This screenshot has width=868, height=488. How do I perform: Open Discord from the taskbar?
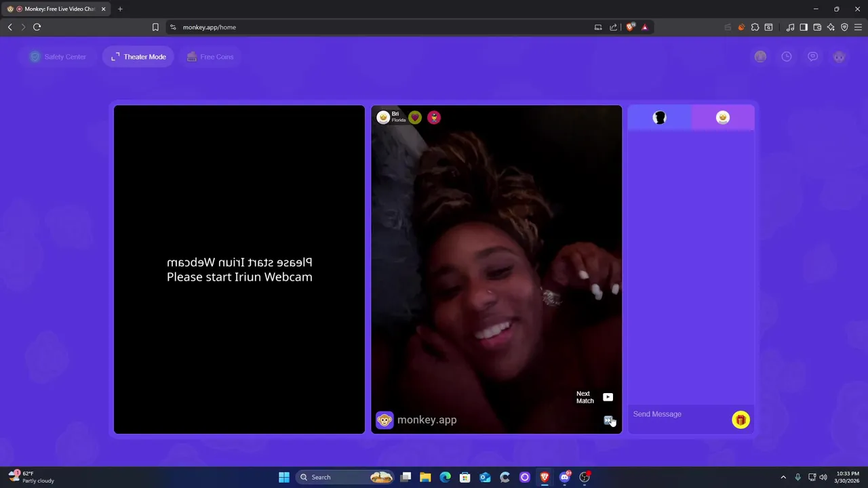[564, 477]
